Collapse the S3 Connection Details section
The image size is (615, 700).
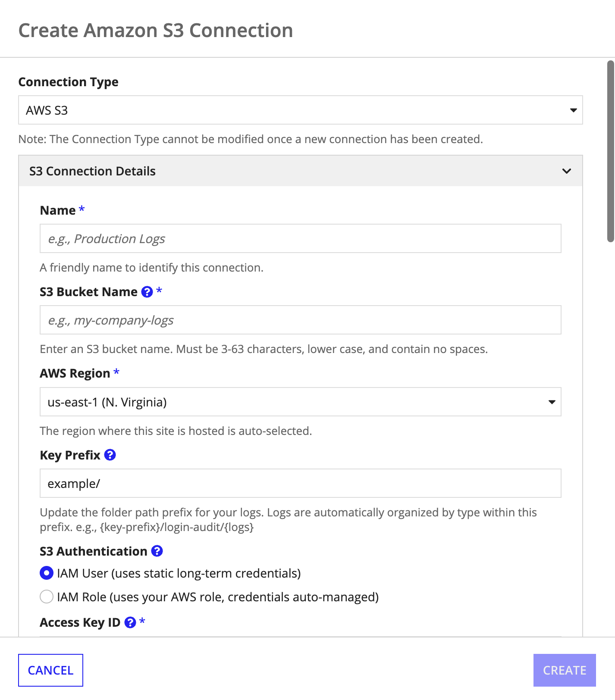coord(301,171)
